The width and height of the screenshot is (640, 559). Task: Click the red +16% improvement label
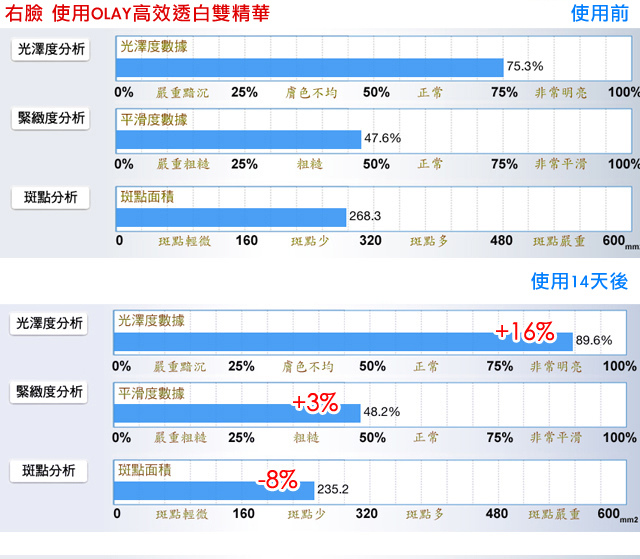(525, 332)
